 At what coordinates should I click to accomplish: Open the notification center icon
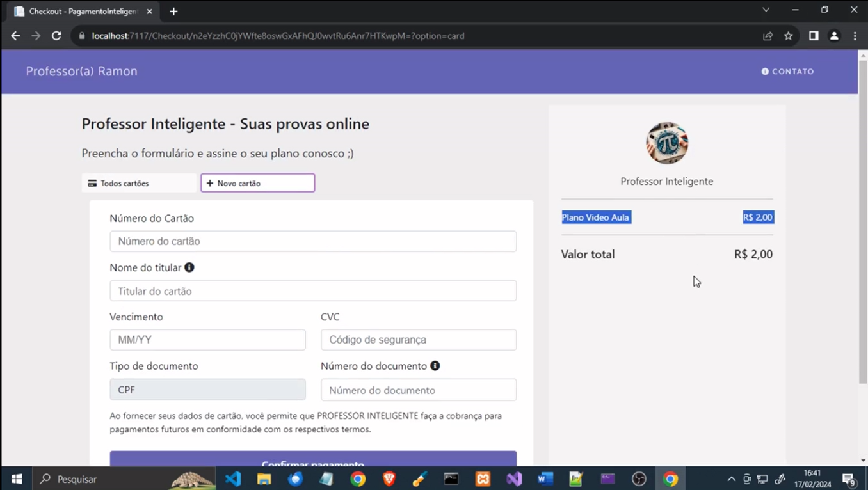[849, 479]
